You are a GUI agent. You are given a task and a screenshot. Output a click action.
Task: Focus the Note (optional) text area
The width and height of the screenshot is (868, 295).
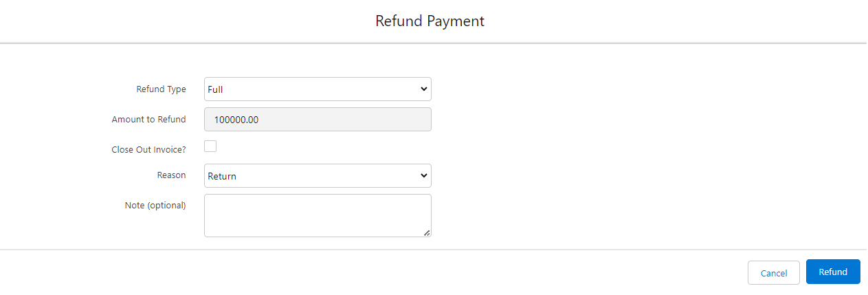[x=318, y=215]
